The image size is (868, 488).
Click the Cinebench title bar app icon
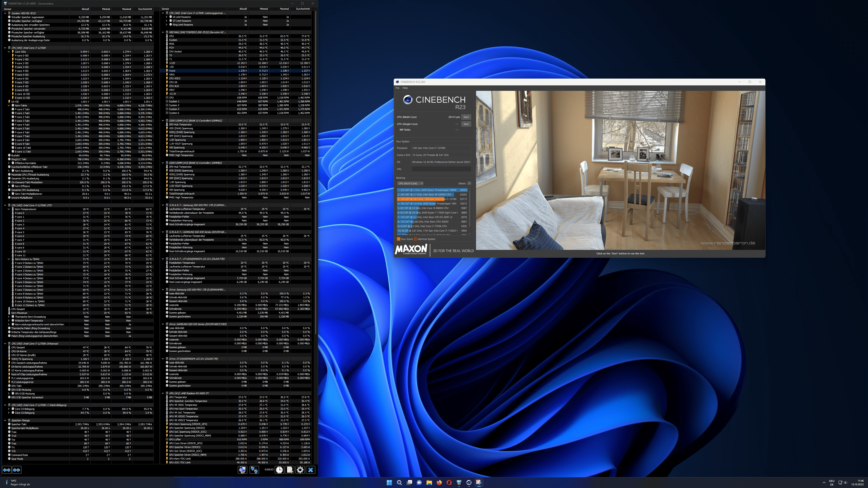tap(398, 82)
